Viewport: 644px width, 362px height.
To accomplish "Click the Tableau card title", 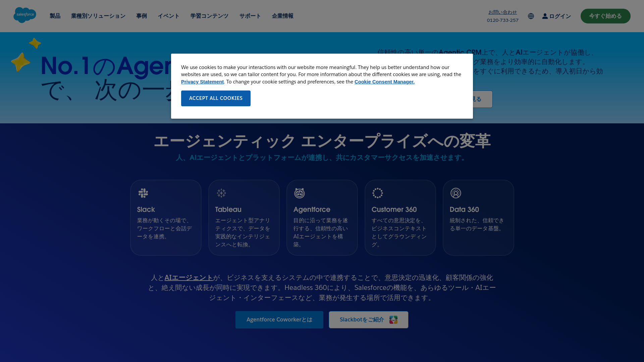I will pyautogui.click(x=228, y=209).
